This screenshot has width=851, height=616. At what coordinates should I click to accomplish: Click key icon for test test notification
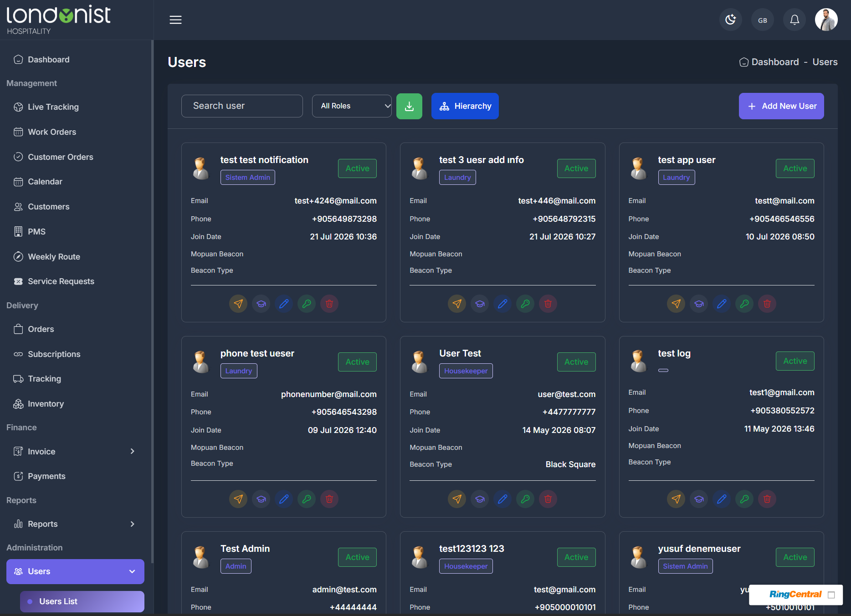click(307, 304)
